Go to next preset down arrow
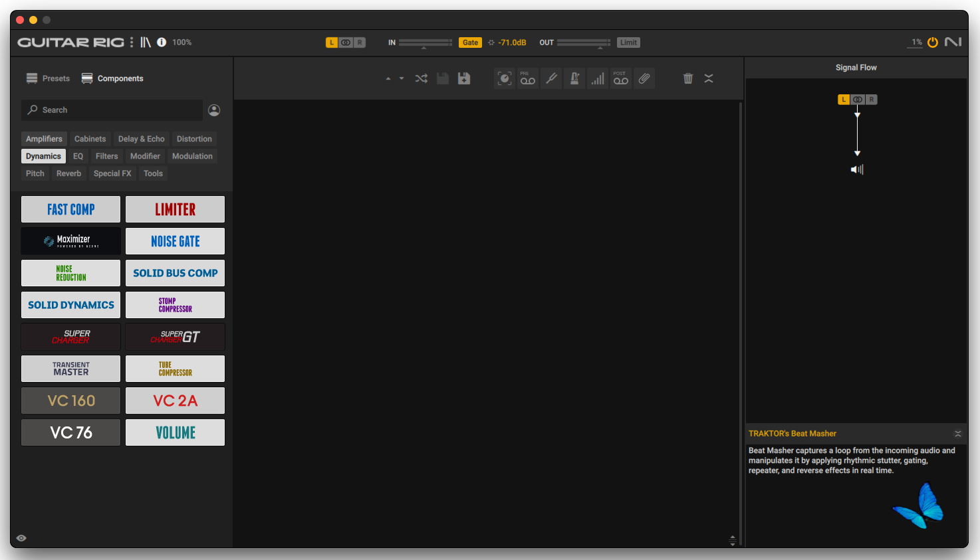 402,78
